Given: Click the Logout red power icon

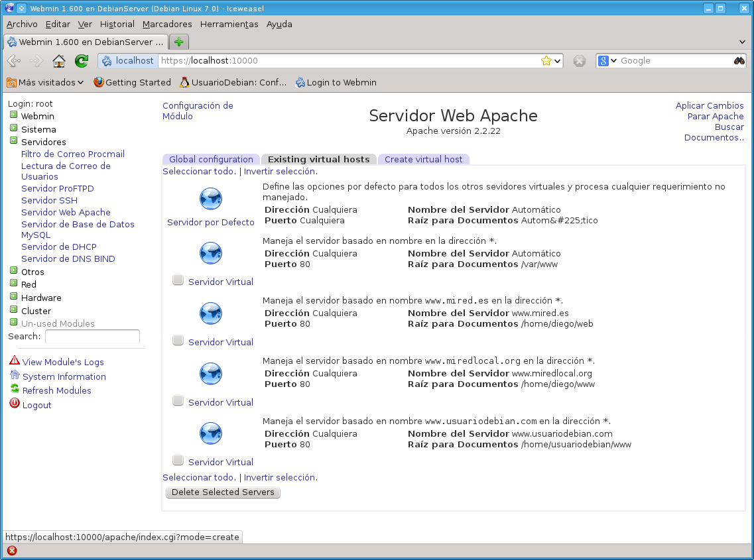Looking at the screenshot, I should [x=15, y=404].
